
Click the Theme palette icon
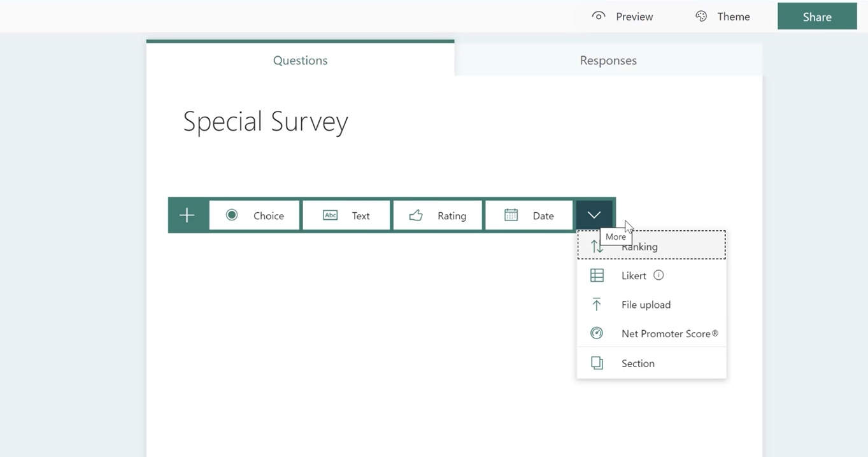coord(701,15)
